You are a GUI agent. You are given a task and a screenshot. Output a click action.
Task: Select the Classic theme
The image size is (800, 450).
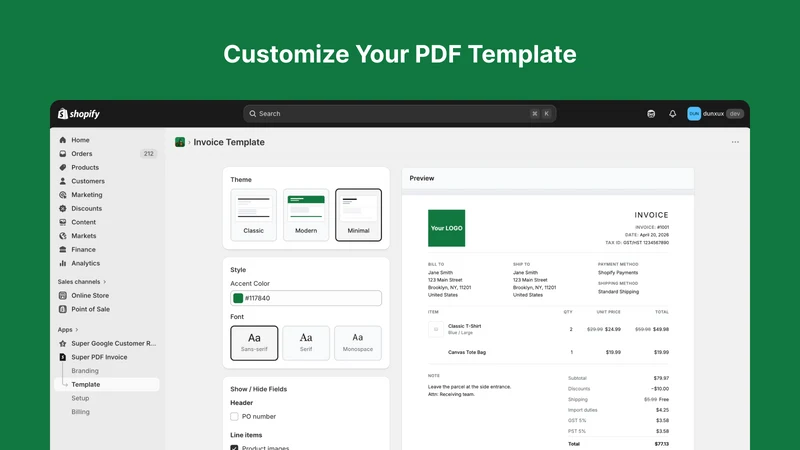tap(254, 214)
